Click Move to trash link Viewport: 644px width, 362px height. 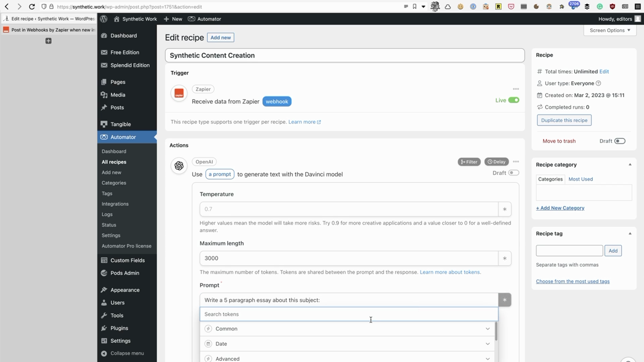559,141
